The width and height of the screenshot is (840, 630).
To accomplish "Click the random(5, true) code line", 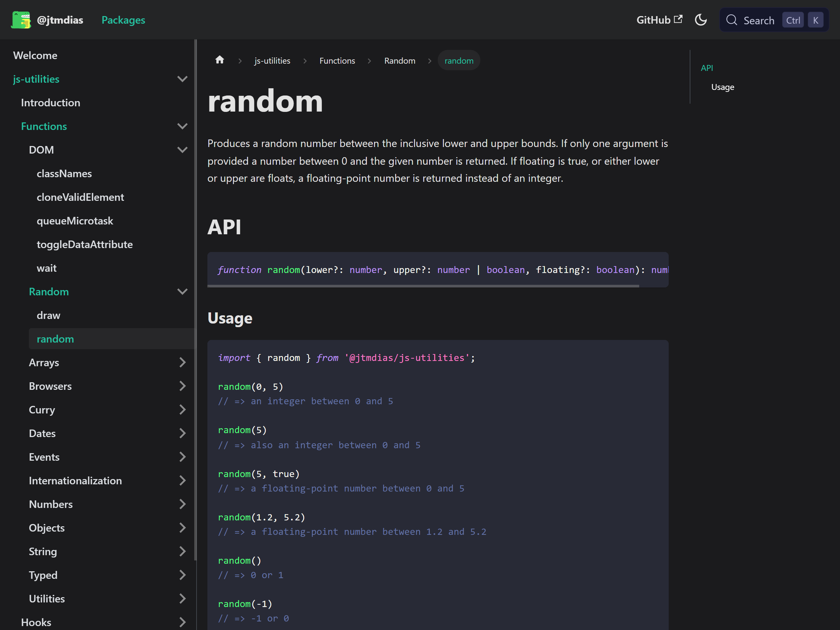I will click(259, 474).
